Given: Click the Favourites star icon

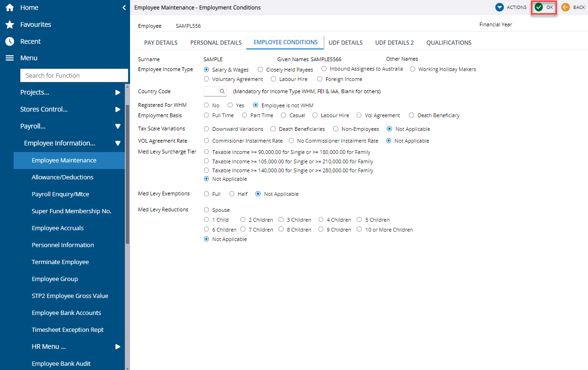Looking at the screenshot, I should 9,24.
